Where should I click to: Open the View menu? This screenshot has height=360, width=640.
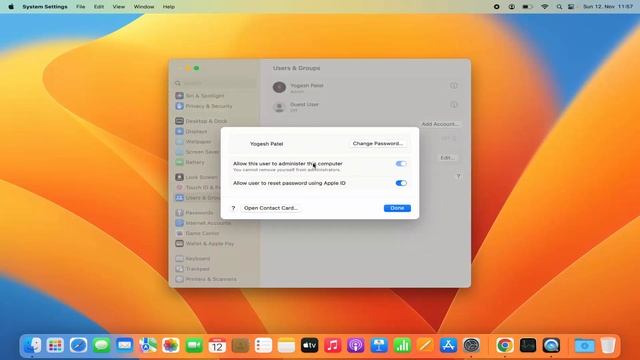119,7
